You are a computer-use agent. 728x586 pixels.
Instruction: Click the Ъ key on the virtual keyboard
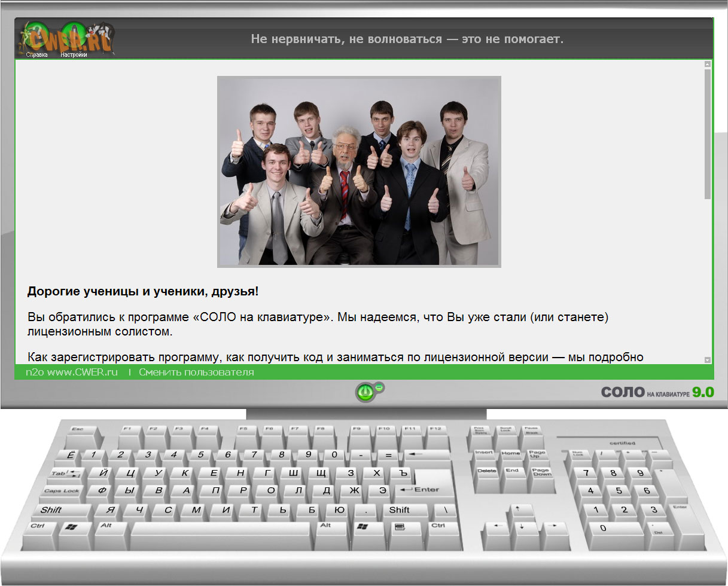pos(403,477)
